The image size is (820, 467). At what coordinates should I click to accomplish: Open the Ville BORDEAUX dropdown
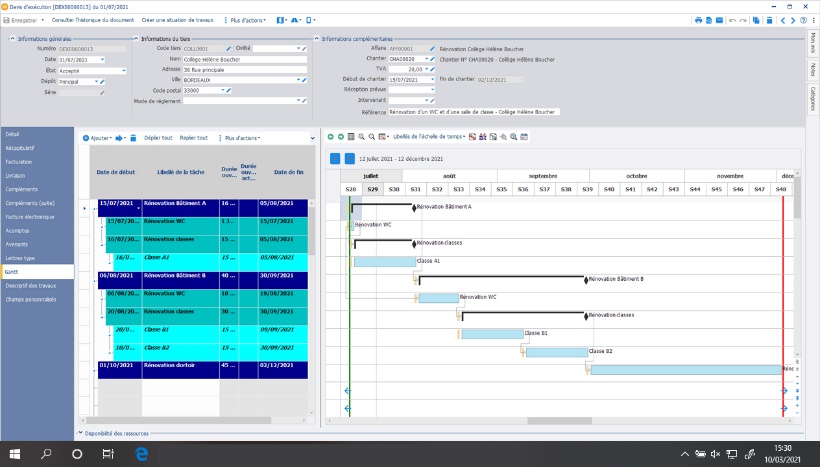(299, 80)
